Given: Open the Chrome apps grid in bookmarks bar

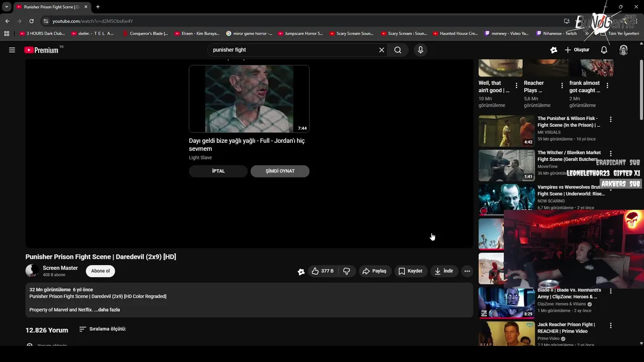Looking at the screenshot, I should point(7,33).
